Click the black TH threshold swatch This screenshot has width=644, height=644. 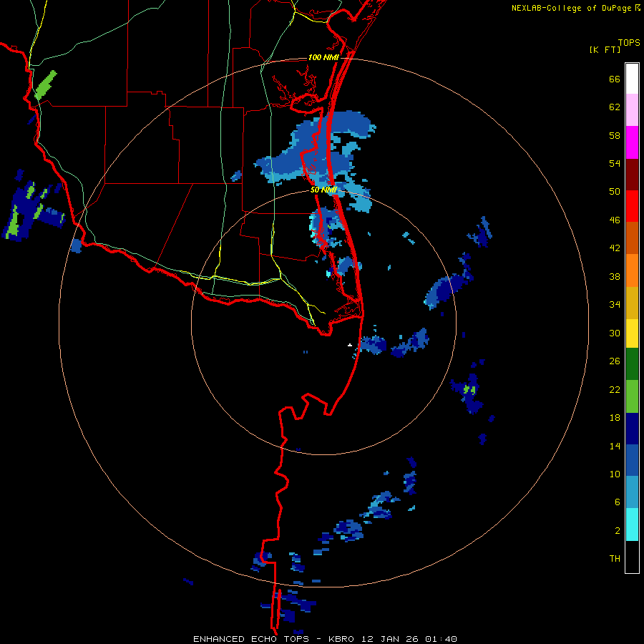tap(632, 557)
